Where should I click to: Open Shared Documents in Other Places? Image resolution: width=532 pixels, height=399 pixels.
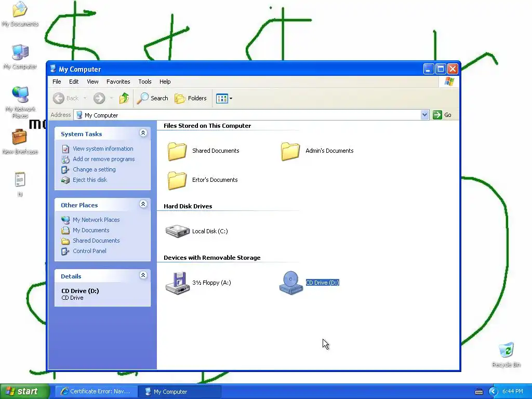coord(96,241)
